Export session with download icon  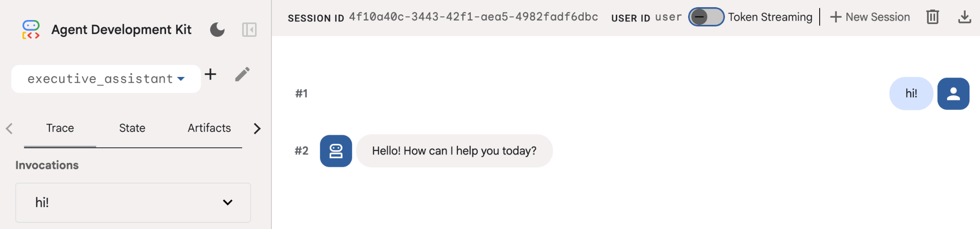(x=964, y=17)
